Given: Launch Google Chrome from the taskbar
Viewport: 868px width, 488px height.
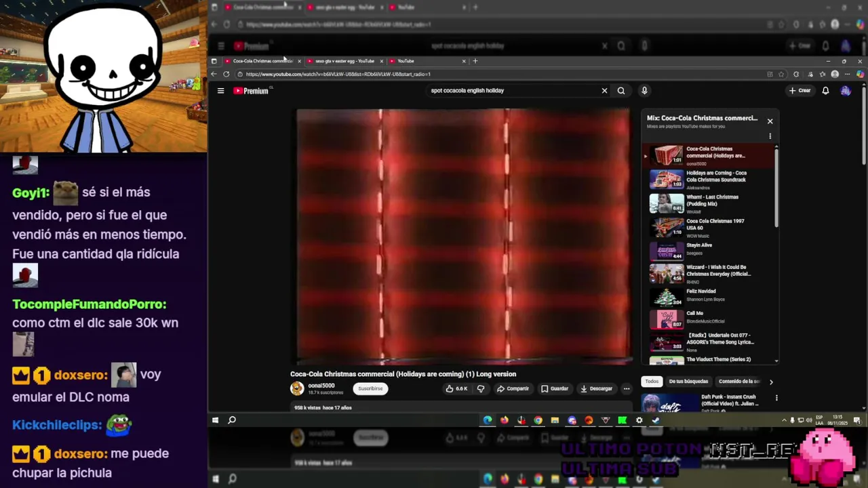Looking at the screenshot, I should tap(538, 420).
